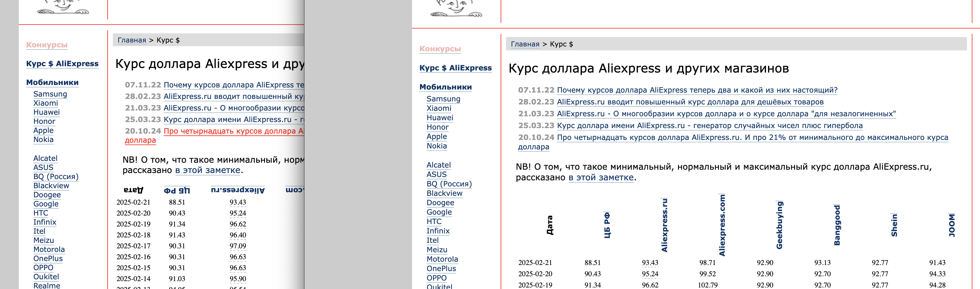Screen dimensions: 980x289
Task: Click Shein column header on right page
Action: pos(894,225)
